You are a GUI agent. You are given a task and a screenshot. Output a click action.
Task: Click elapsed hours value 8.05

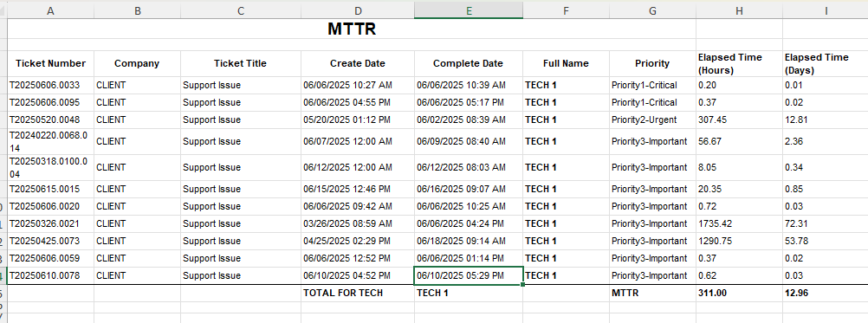pyautogui.click(x=739, y=168)
